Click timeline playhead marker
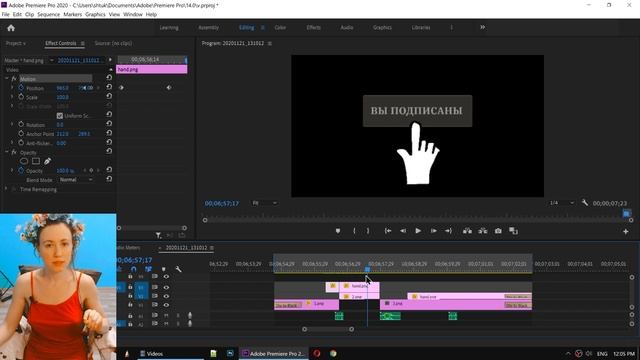 [x=367, y=269]
